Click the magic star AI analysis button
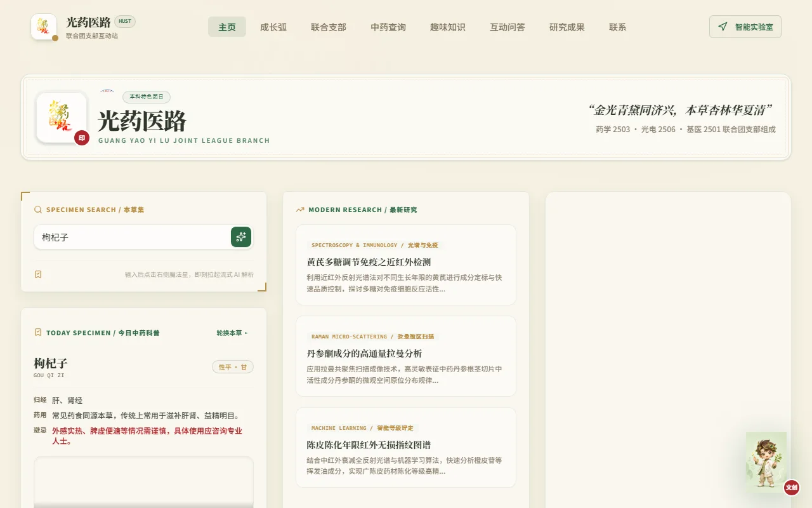The width and height of the screenshot is (812, 508). 241,237
